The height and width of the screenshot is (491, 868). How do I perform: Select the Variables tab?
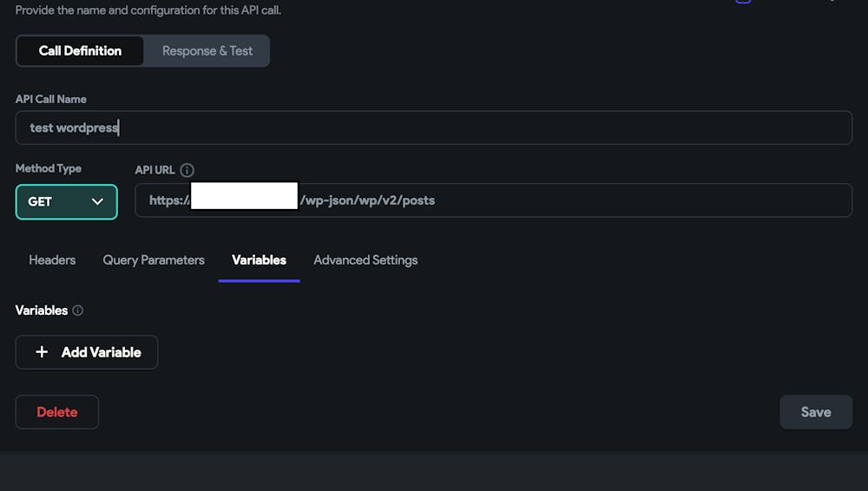click(x=259, y=260)
